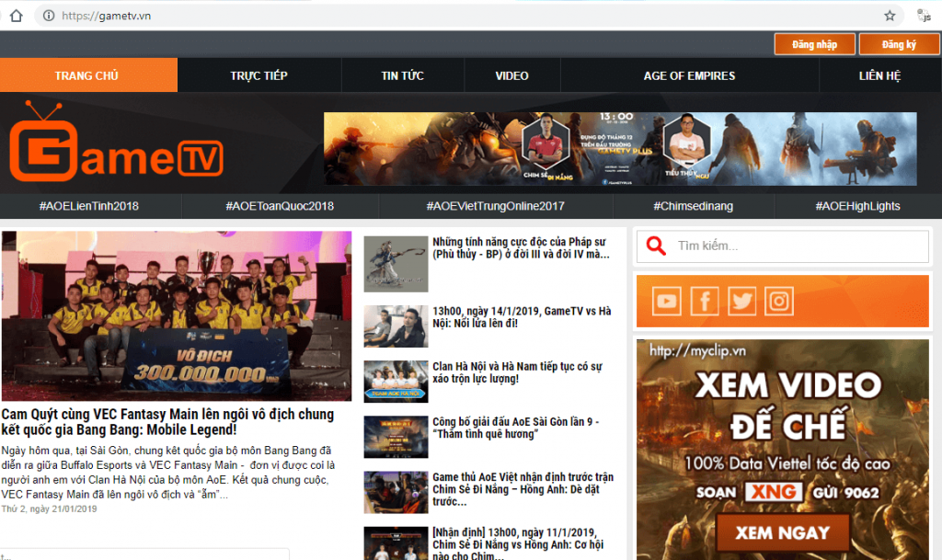
Task: Open article 13h00, ngày 14/1/2019, GameTV vs Hà Nội
Action: 522,317
